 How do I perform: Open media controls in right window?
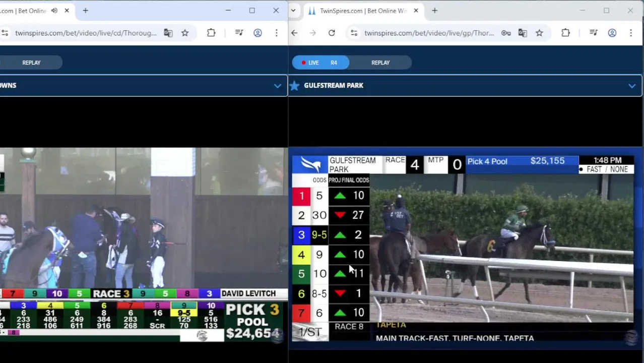(594, 33)
